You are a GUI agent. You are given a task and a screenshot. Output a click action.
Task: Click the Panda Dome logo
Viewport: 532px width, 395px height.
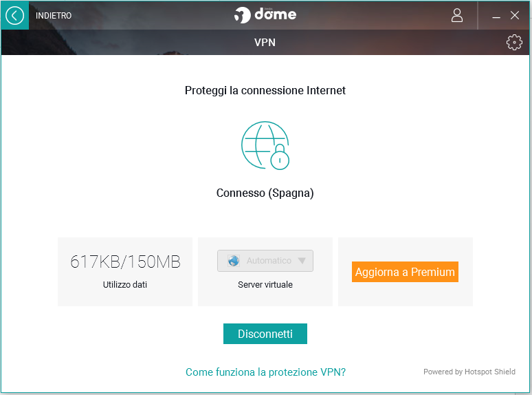pyautogui.click(x=265, y=14)
